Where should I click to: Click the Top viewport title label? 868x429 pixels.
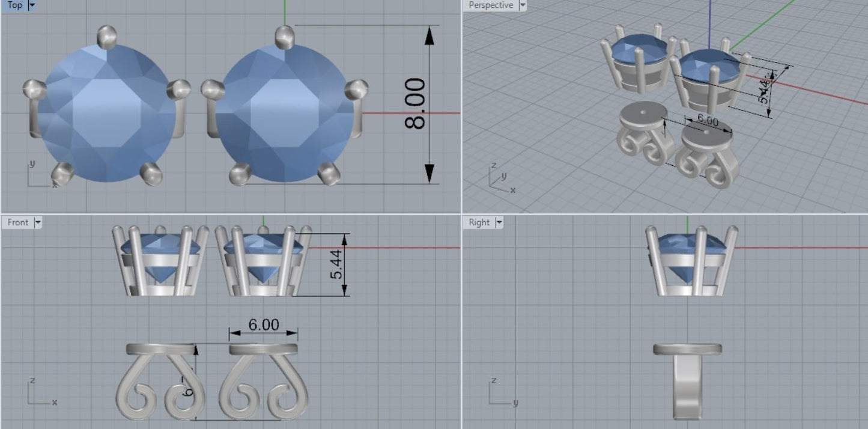click(x=14, y=5)
